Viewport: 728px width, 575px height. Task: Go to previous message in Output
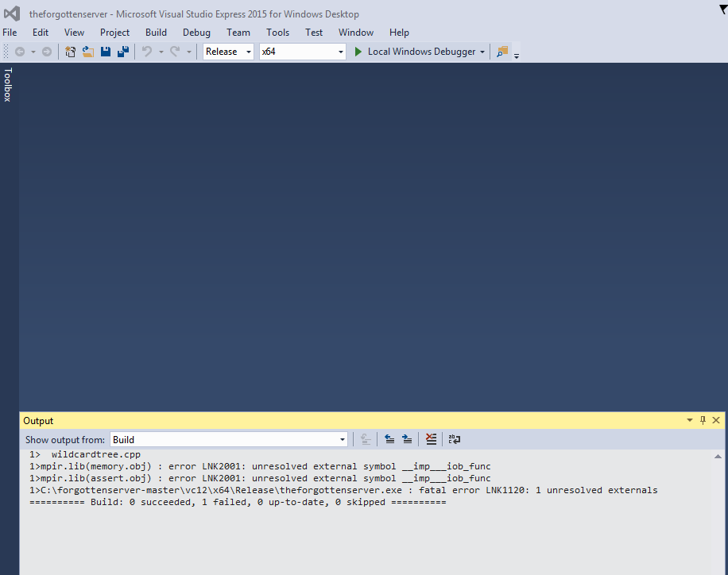tap(389, 439)
